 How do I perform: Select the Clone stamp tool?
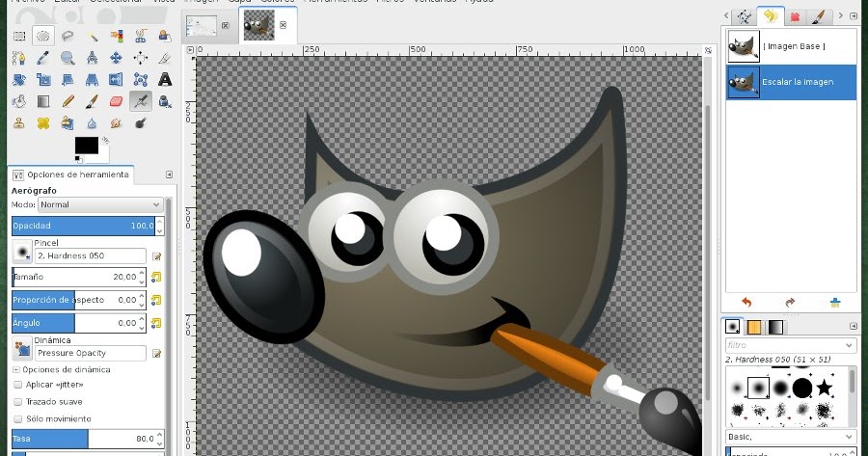(19, 122)
